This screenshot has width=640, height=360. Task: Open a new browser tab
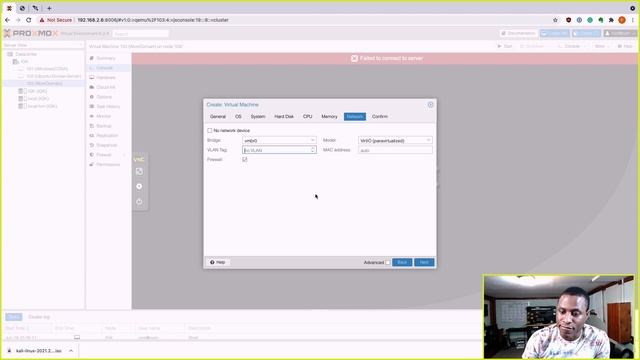coord(49,8)
